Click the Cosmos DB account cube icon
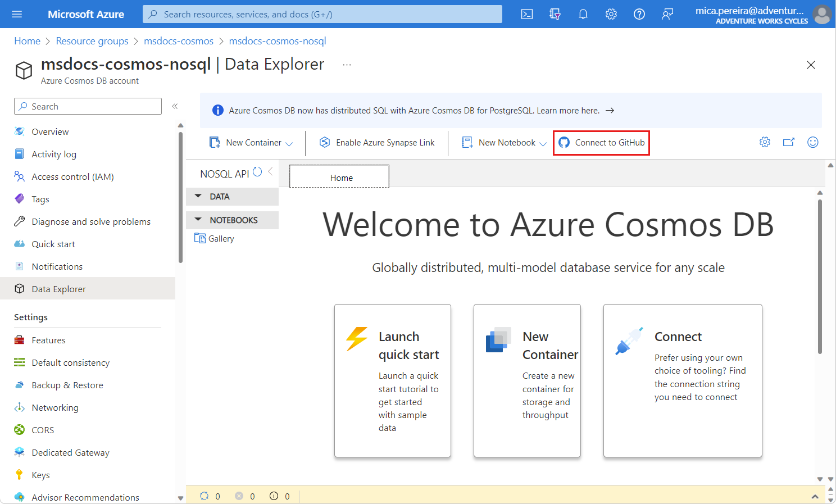This screenshot has width=836, height=504. 24,71
